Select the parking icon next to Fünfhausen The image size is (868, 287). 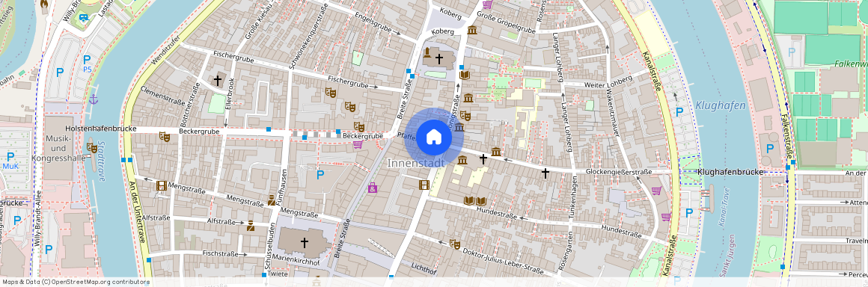point(320,175)
